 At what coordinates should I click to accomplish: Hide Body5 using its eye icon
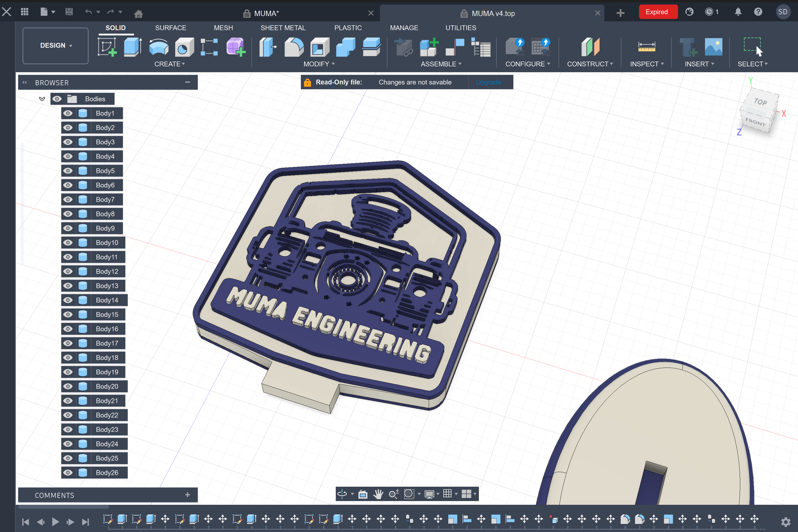coord(68,171)
